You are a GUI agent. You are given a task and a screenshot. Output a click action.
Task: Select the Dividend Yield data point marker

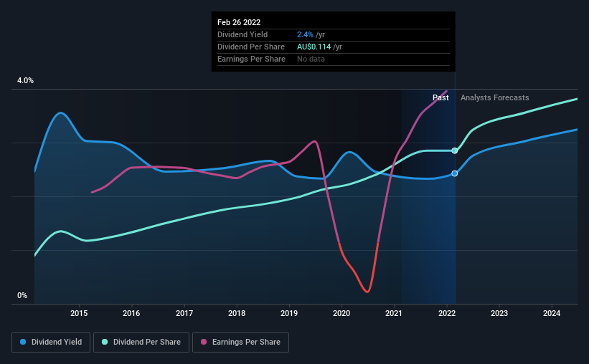coord(455,173)
